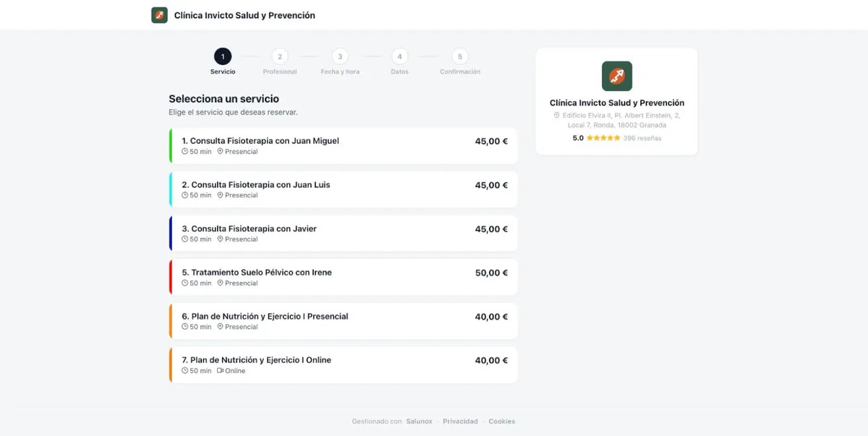Click the clock icon under Plan de Nutrición I Presencial
The width and height of the screenshot is (868, 436).
184,327
